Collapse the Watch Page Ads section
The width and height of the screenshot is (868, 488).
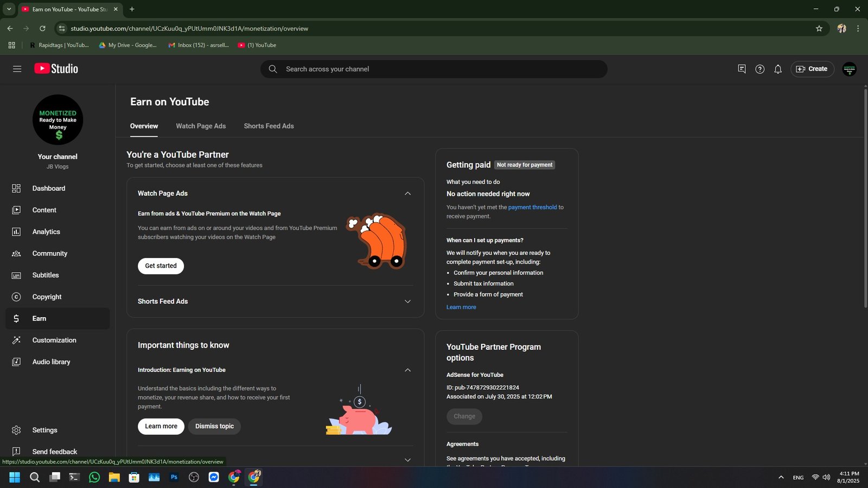(x=407, y=194)
